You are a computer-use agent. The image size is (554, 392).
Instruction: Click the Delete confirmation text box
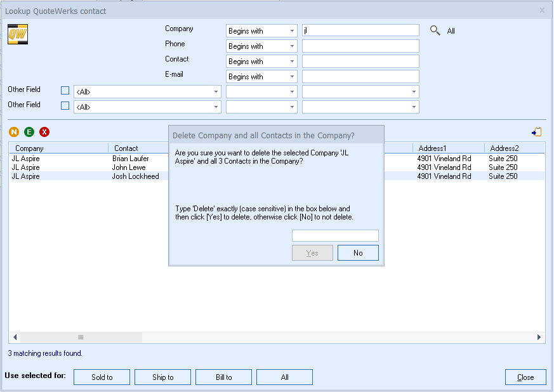point(335,235)
